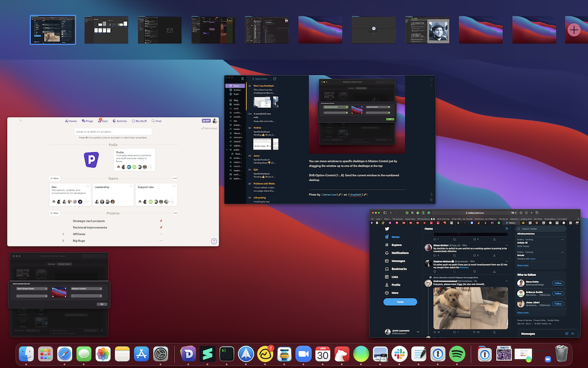
Task: Click the Twitter bird logo
Action: [388, 228]
